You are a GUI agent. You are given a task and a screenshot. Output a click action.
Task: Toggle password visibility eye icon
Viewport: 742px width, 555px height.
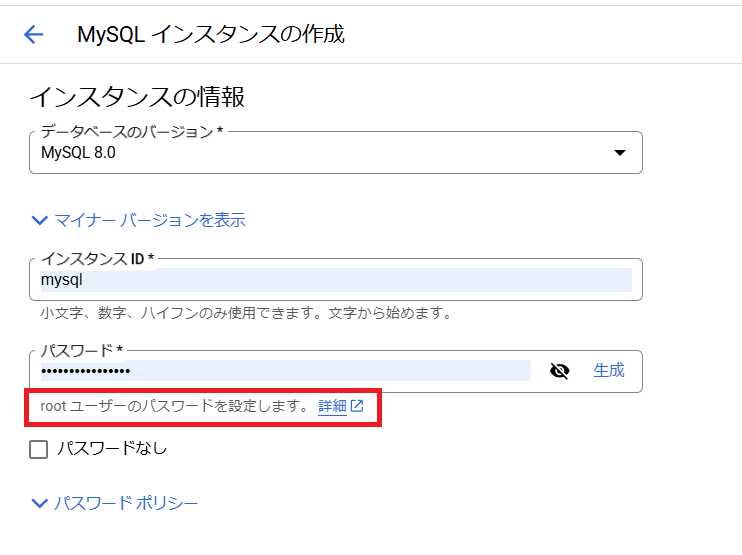559,370
